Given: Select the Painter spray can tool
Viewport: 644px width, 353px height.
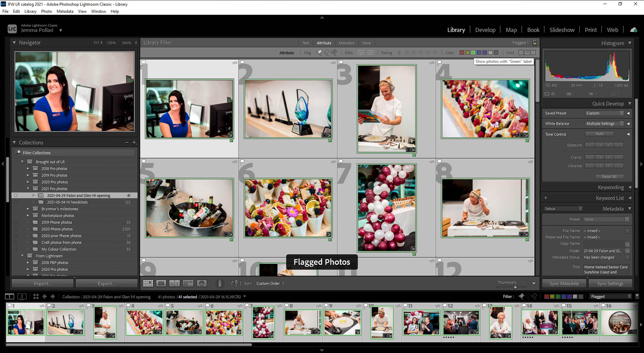Looking at the screenshot, I should pos(220,283).
